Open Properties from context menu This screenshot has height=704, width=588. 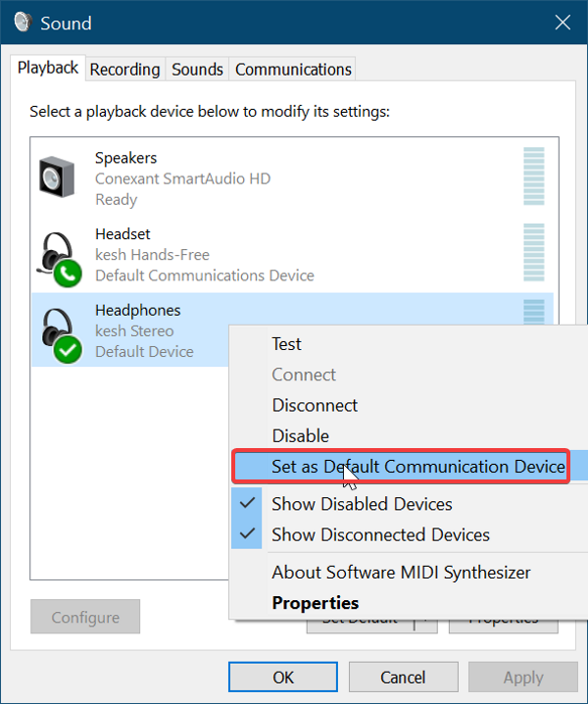(316, 603)
